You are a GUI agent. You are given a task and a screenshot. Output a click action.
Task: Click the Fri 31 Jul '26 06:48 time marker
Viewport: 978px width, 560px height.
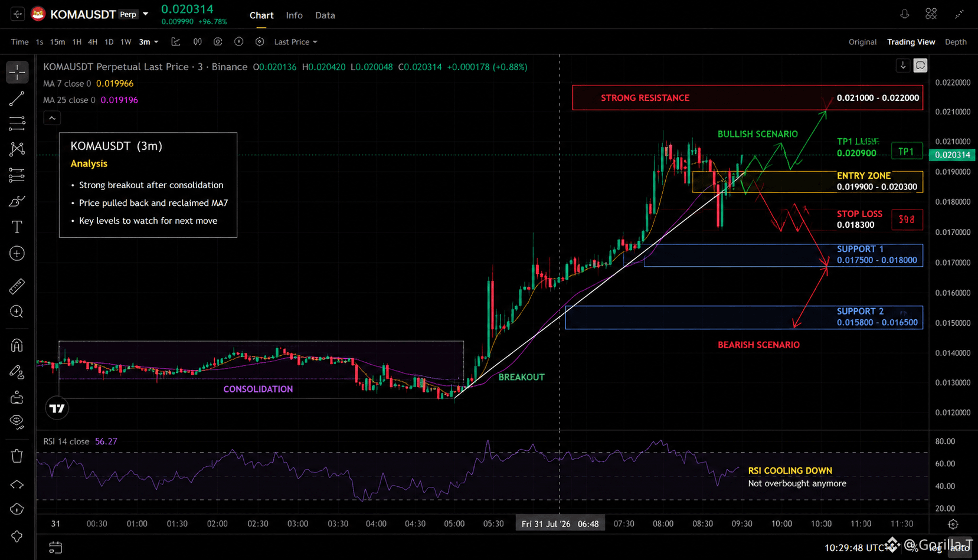[560, 524]
